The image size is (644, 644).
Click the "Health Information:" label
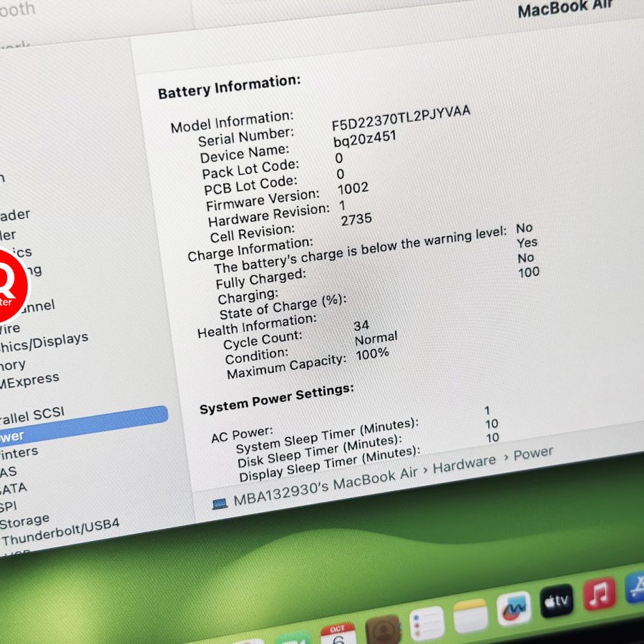257,326
